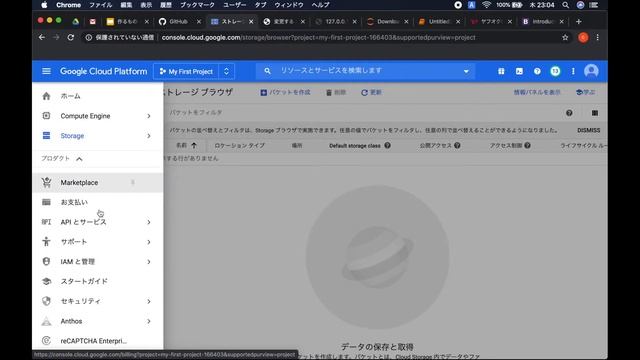Click the delete button in toolbar

coord(336,93)
